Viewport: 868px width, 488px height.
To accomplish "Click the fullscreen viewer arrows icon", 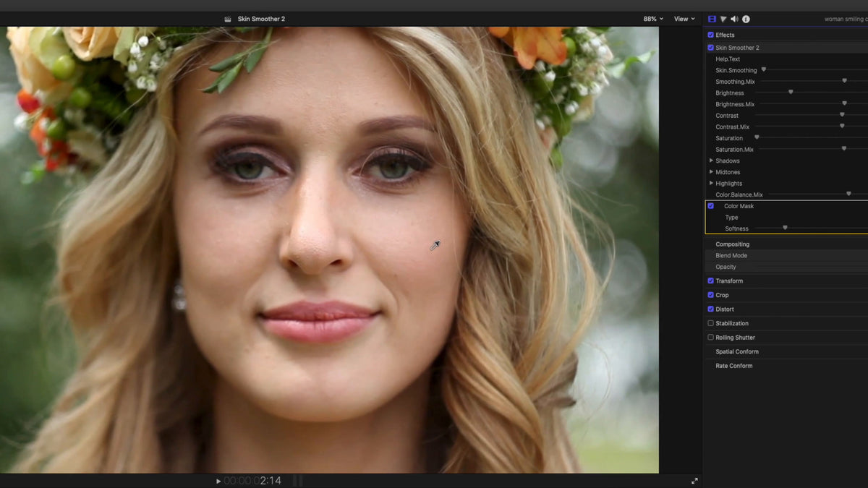I will point(694,481).
